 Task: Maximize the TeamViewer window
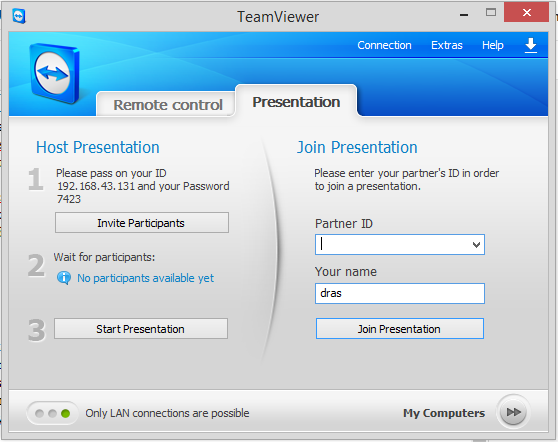coord(491,13)
